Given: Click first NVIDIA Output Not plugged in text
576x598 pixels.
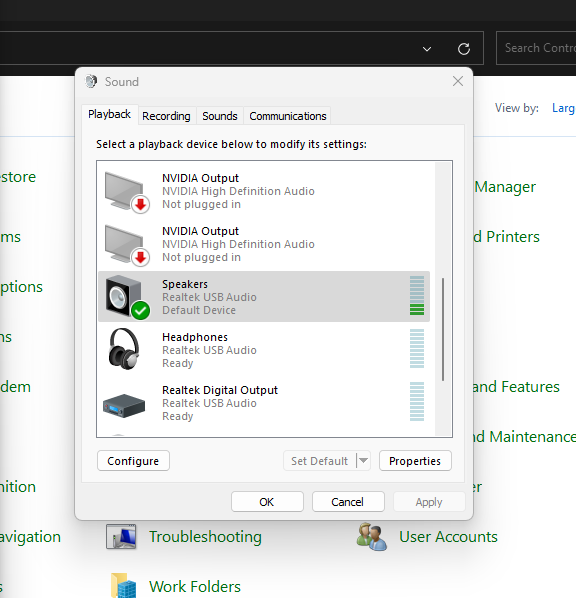Looking at the screenshot, I should (x=201, y=204).
